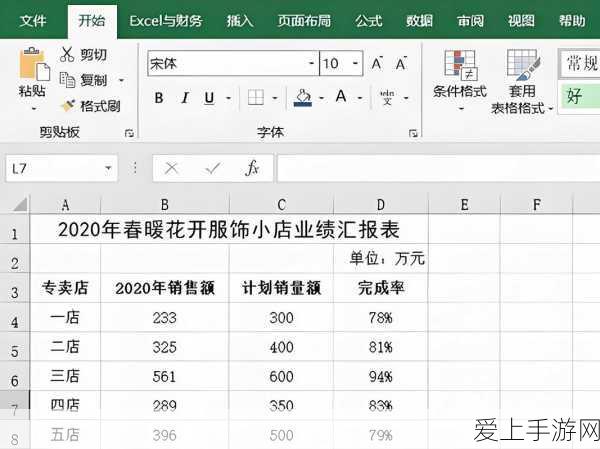Open the 帮助 Help tab
This screenshot has width=600, height=449.
pos(572,20)
